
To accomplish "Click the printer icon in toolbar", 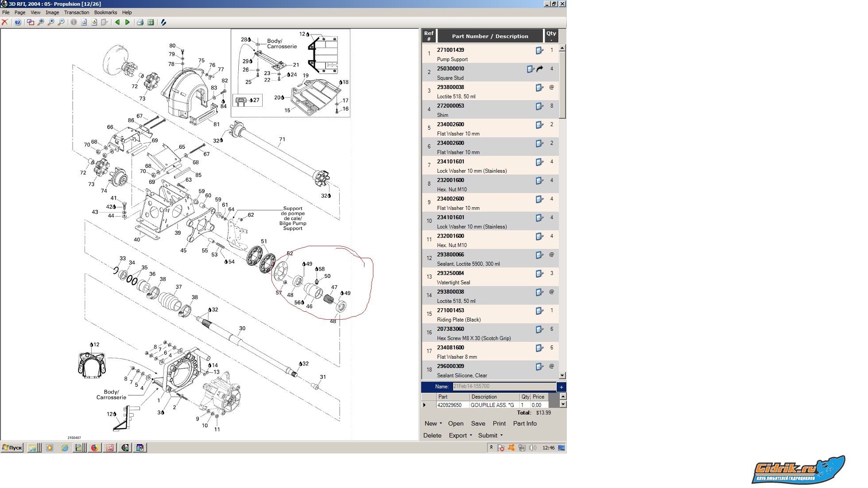I will (x=140, y=22).
